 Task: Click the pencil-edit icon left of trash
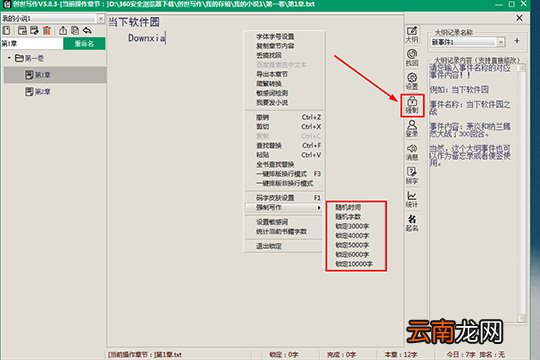pos(34,31)
